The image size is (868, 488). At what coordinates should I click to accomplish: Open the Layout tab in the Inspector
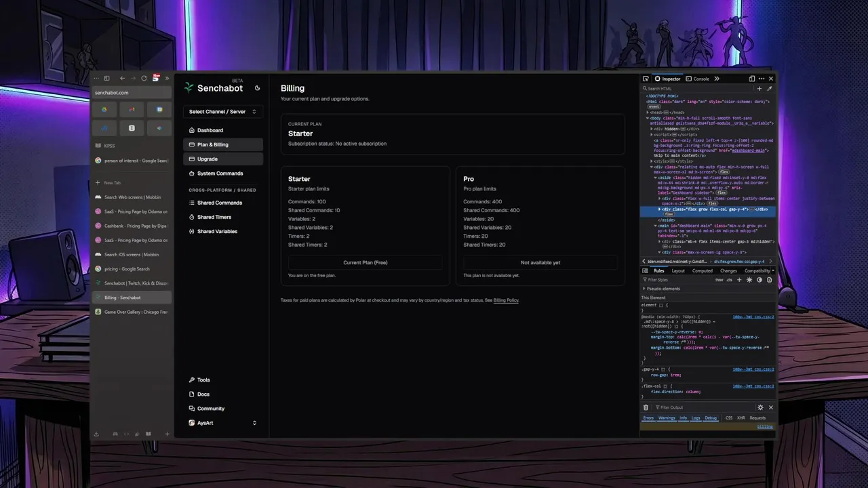[677, 271]
